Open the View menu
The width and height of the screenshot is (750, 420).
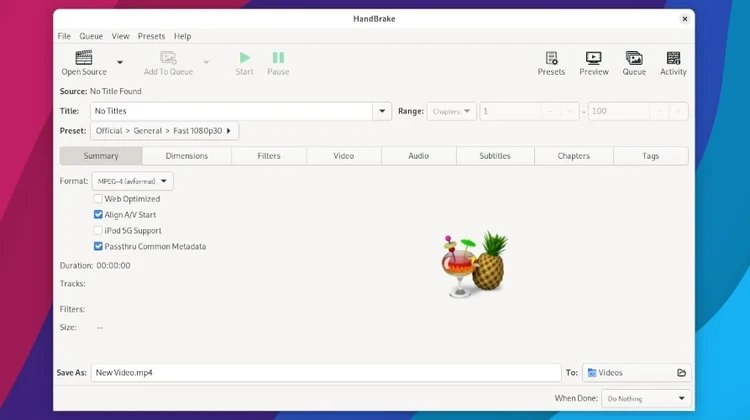click(120, 36)
